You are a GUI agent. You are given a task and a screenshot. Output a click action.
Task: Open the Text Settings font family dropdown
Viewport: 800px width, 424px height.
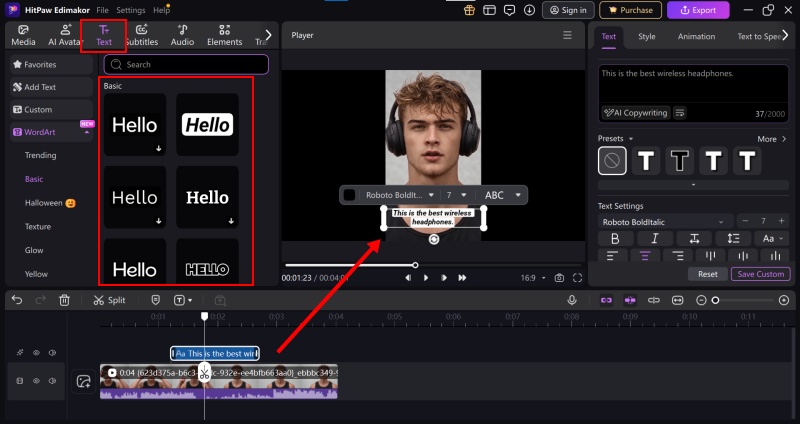(x=666, y=222)
